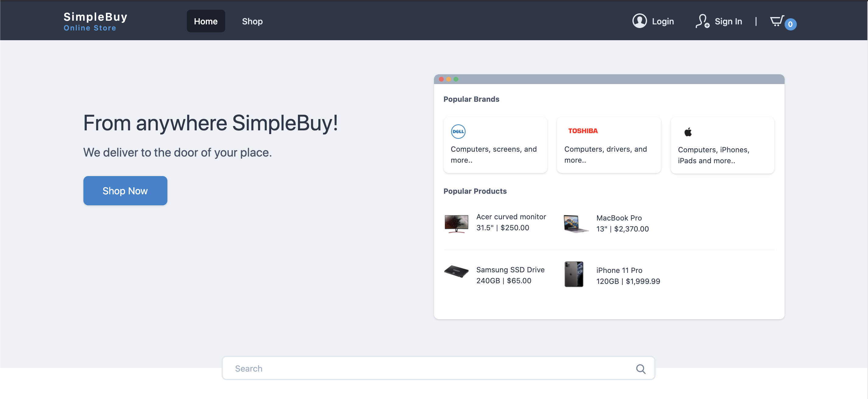Open the Home navigation tab
This screenshot has height=399, width=868.
tap(205, 21)
